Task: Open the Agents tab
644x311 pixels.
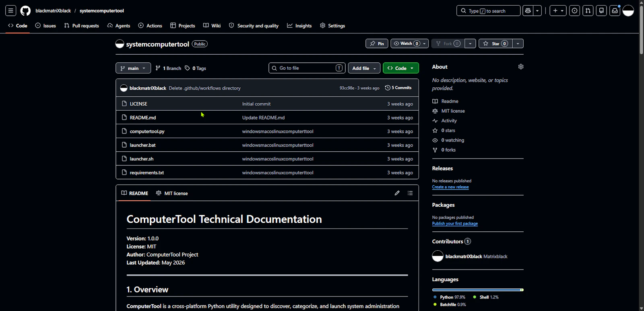Action: [x=119, y=26]
